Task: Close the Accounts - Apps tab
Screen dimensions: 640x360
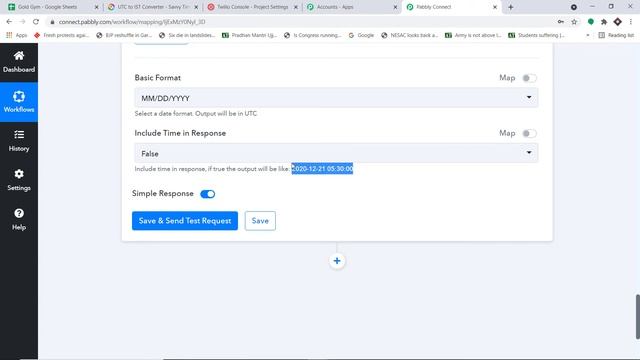Action: (395, 7)
